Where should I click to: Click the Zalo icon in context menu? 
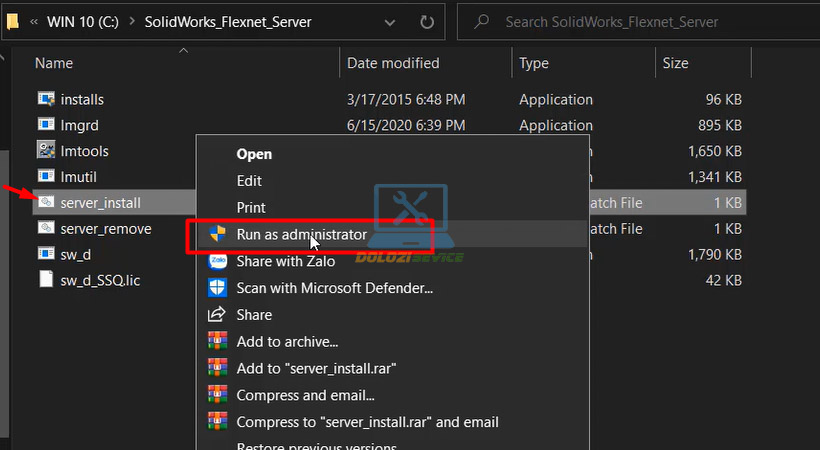tap(217, 262)
